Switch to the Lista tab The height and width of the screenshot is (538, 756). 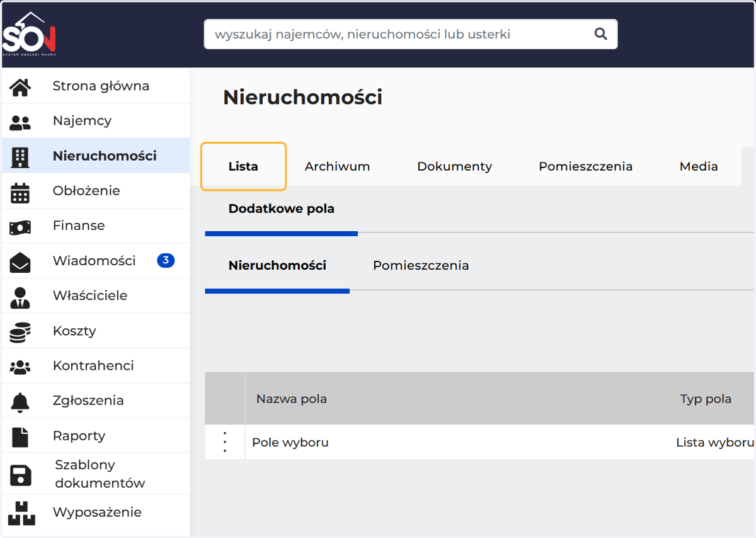pos(243,166)
